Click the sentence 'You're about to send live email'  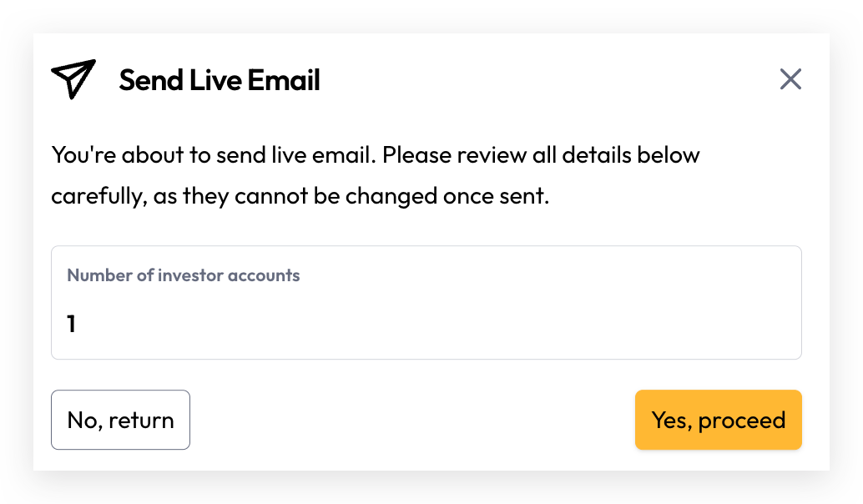pos(214,155)
